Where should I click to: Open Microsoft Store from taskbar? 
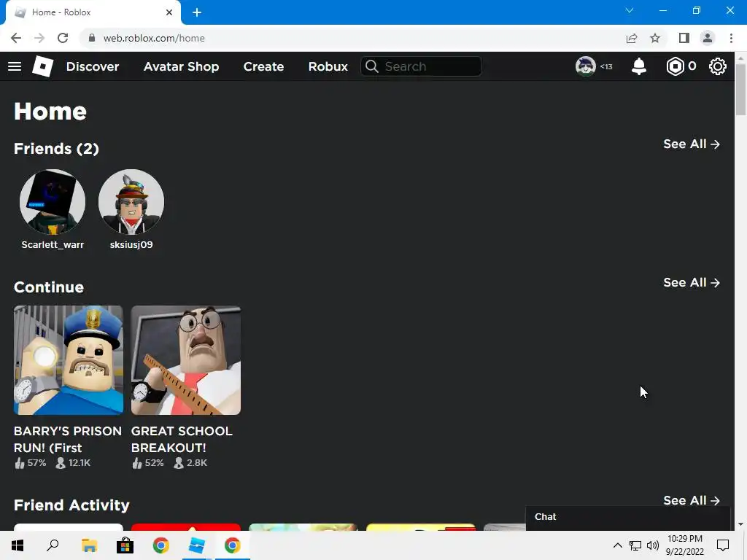tap(125, 545)
